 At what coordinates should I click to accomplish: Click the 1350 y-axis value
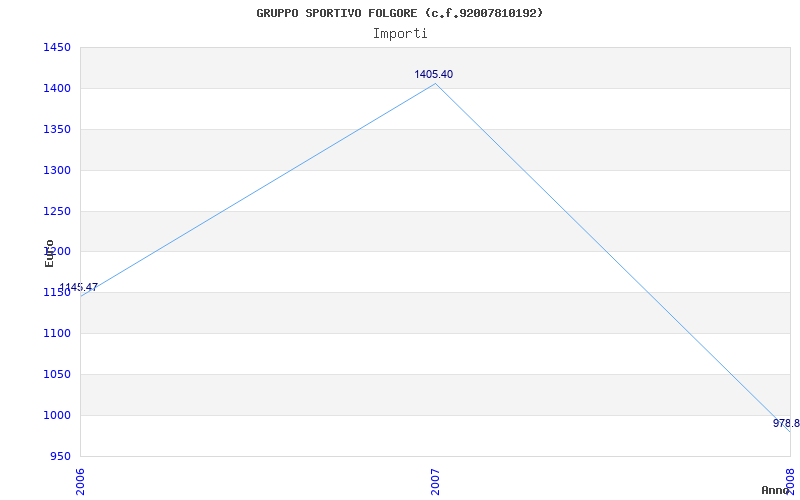[x=56, y=130]
